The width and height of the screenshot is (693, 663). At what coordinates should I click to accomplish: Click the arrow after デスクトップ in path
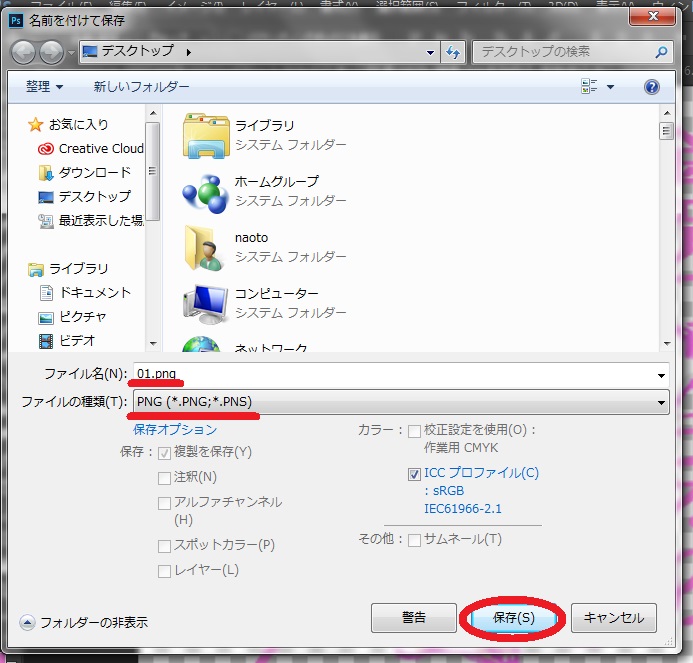(189, 53)
